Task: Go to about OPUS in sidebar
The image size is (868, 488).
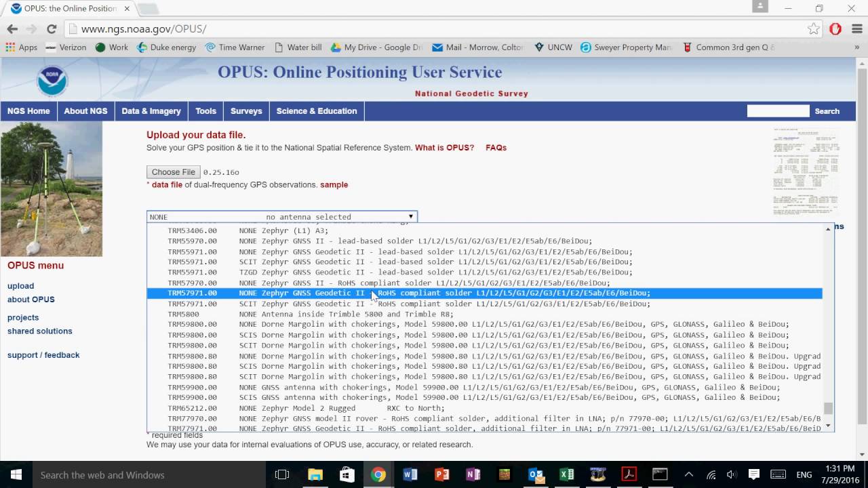Action: [31, 300]
